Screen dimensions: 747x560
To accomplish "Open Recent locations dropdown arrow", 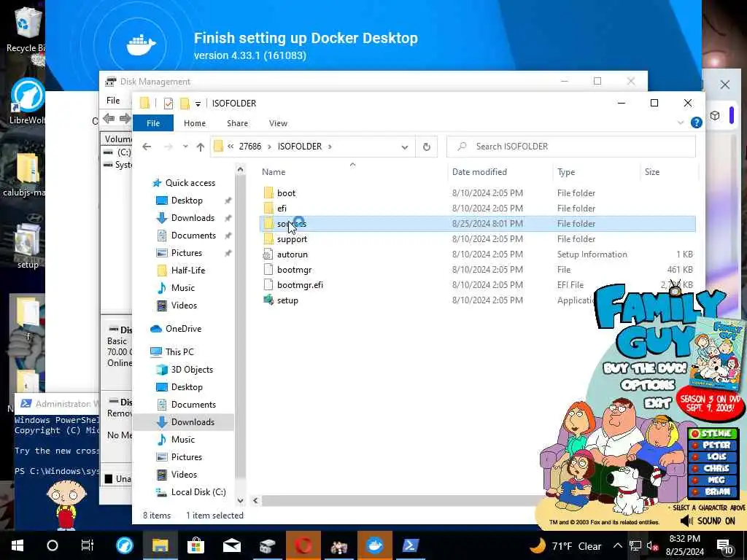I will (x=185, y=147).
